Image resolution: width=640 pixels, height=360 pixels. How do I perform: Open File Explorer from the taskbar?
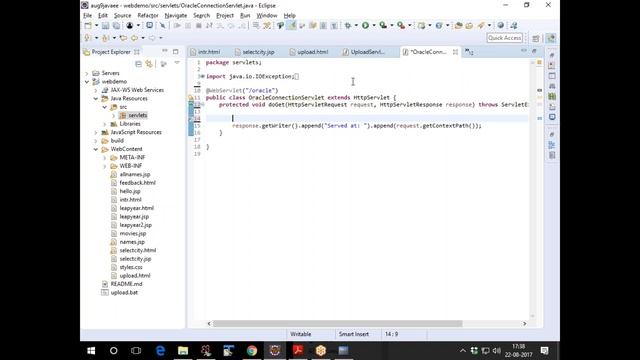click(183, 351)
